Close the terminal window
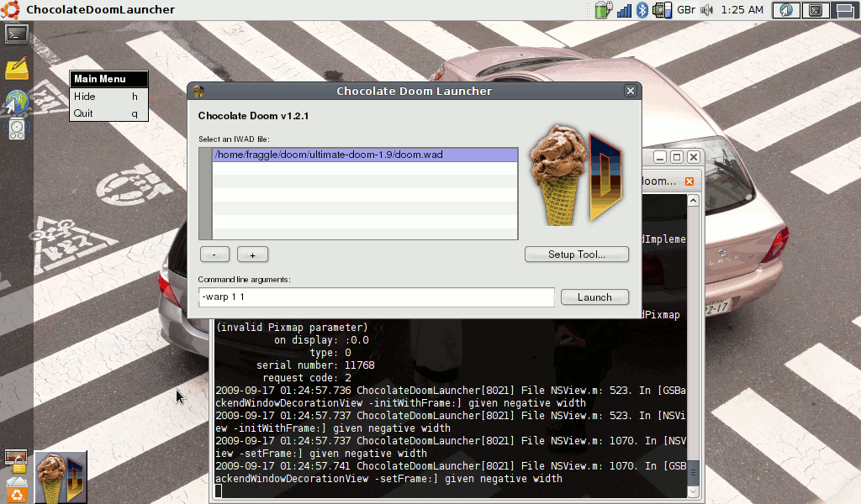 (694, 157)
